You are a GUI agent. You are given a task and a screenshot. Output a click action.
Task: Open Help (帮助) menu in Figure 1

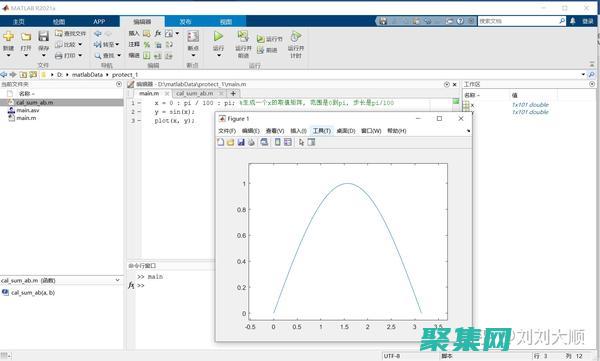pos(396,131)
